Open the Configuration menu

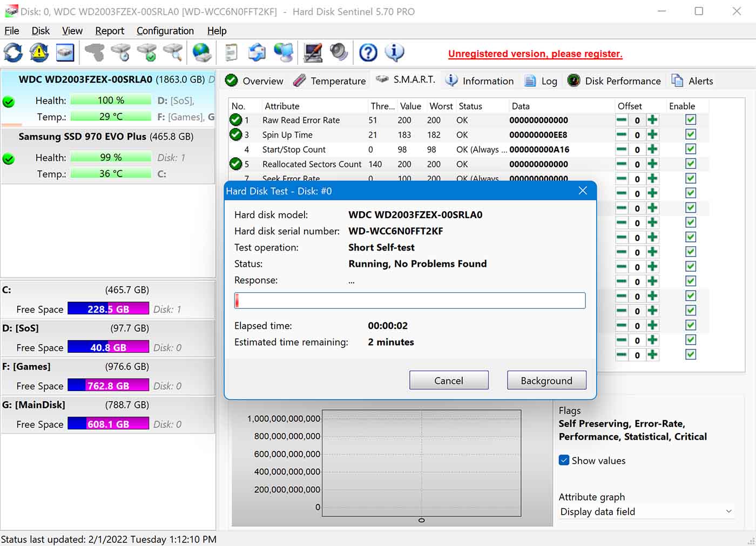tap(165, 31)
